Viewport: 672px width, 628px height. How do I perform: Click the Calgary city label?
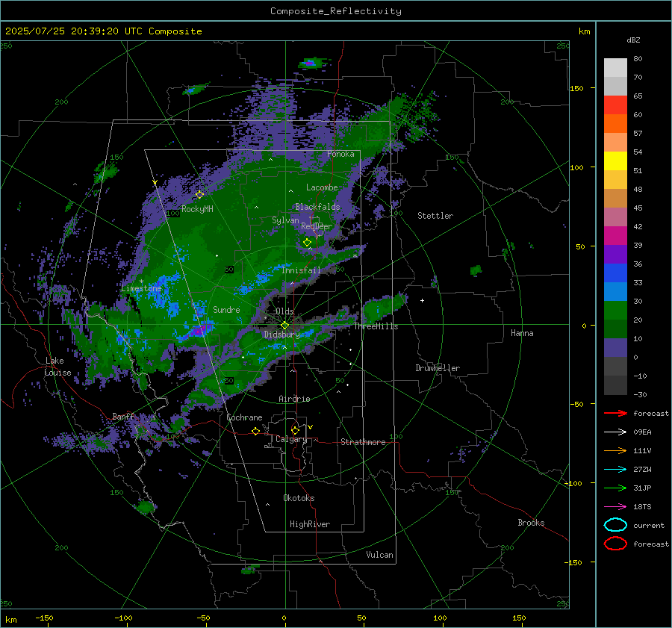click(x=291, y=439)
